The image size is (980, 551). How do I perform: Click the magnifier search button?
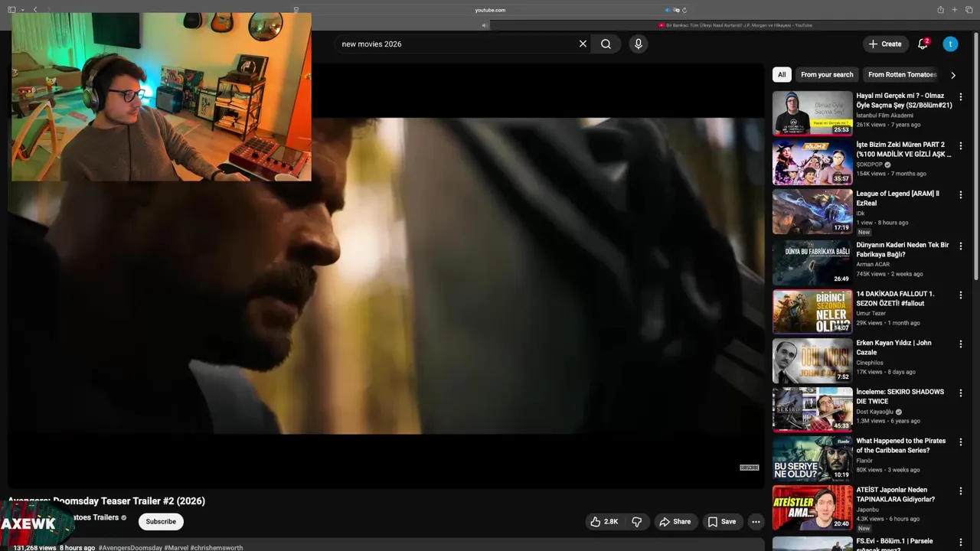606,44
